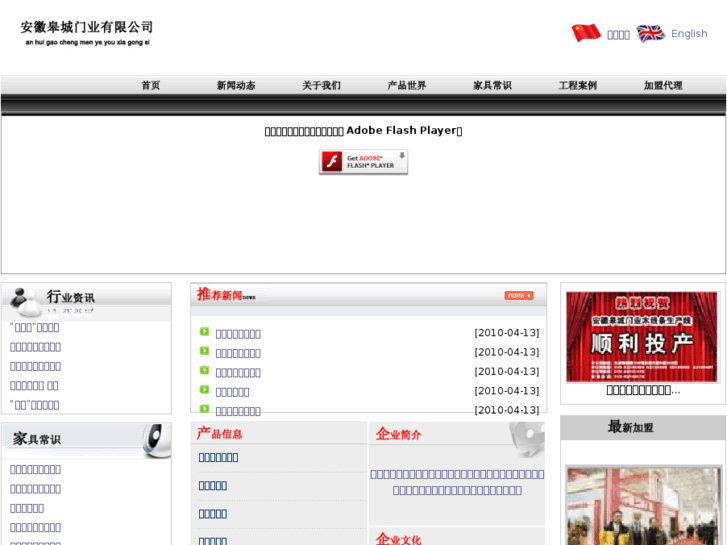Click the first green arrow icon in 推荐新闻

(x=204, y=331)
